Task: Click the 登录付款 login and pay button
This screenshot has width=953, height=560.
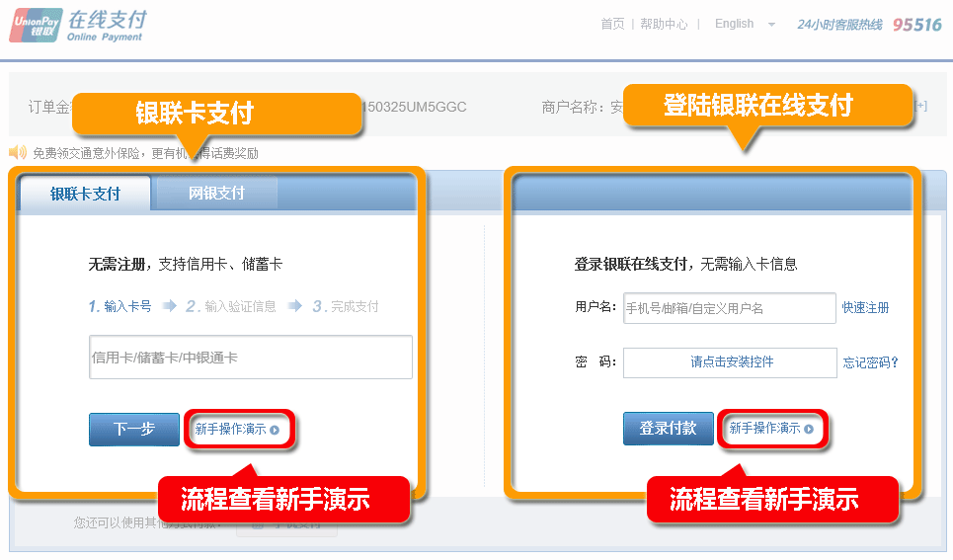Action: [x=668, y=428]
